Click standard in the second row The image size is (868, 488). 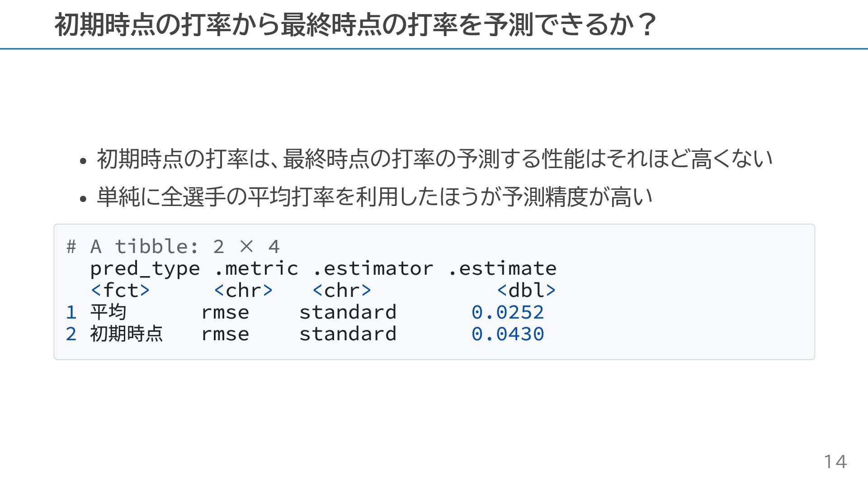click(348, 334)
